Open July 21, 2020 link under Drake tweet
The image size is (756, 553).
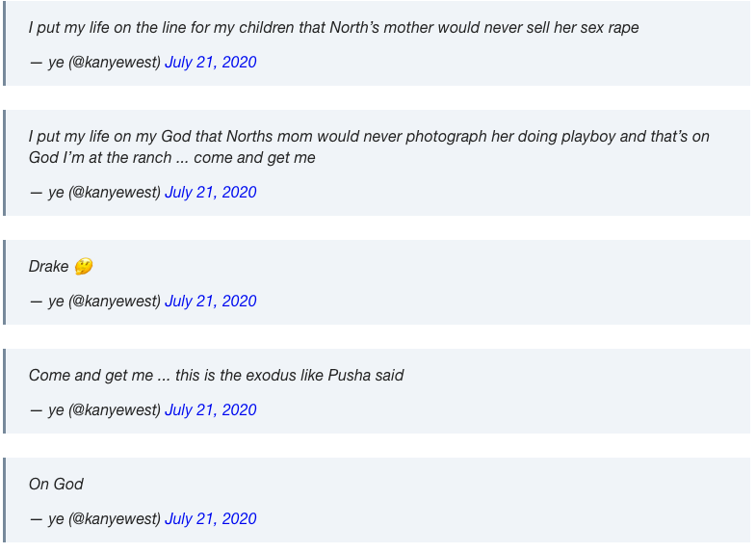(210, 301)
